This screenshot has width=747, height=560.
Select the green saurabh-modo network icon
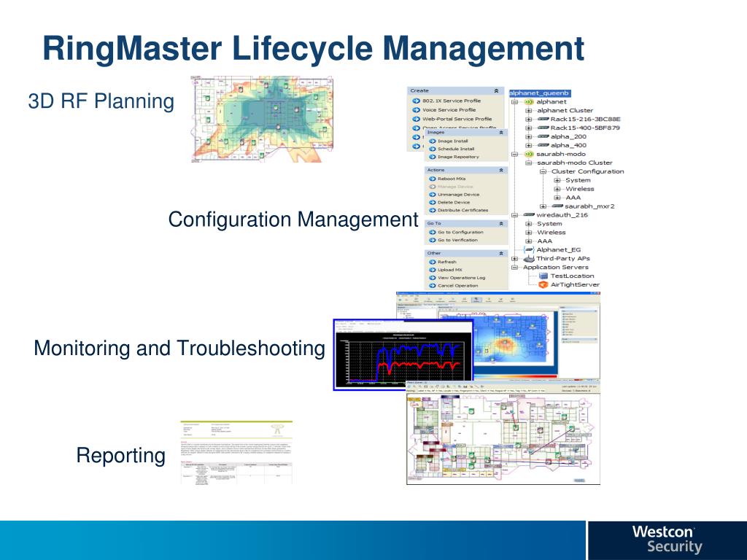pyautogui.click(x=528, y=155)
